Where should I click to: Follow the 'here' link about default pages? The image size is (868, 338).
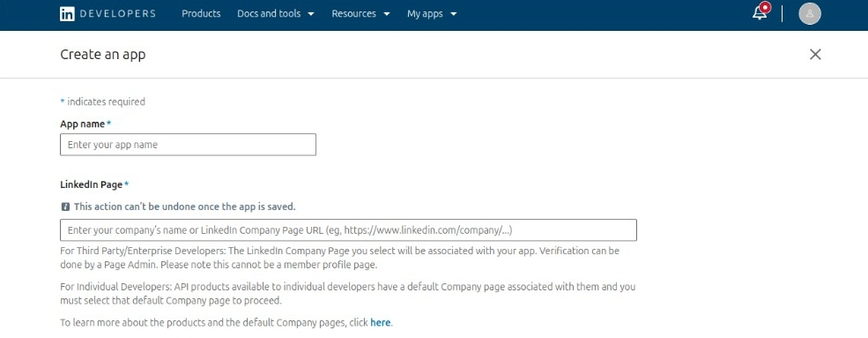381,322
